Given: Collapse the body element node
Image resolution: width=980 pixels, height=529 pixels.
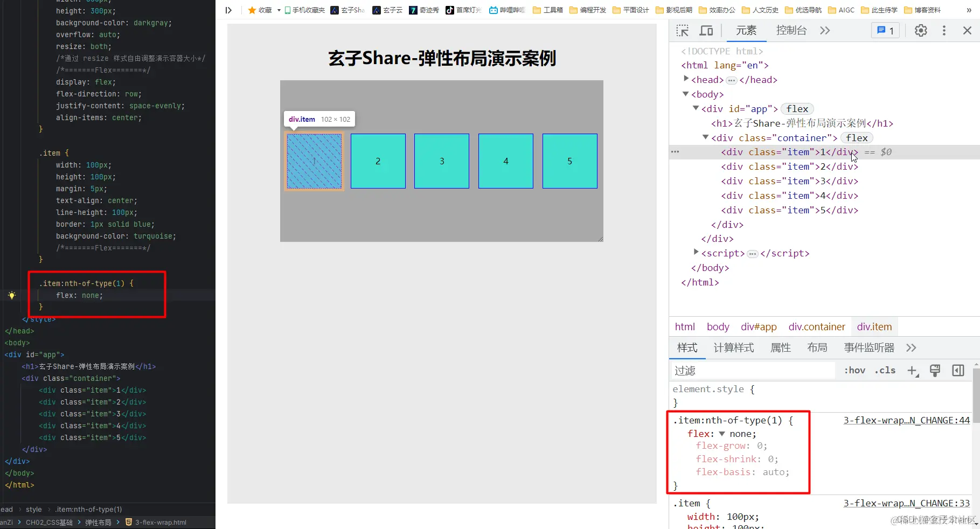Looking at the screenshot, I should point(686,94).
